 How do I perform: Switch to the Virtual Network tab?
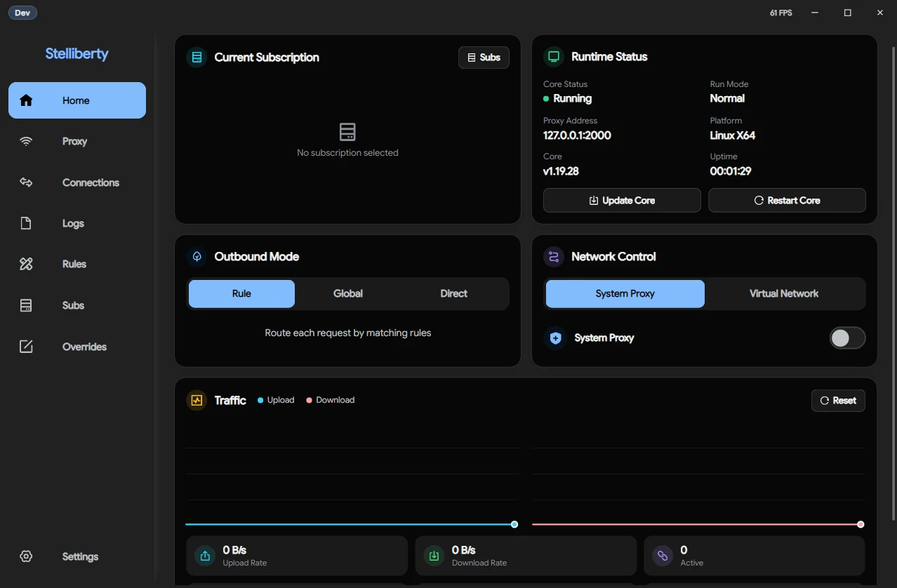(784, 293)
